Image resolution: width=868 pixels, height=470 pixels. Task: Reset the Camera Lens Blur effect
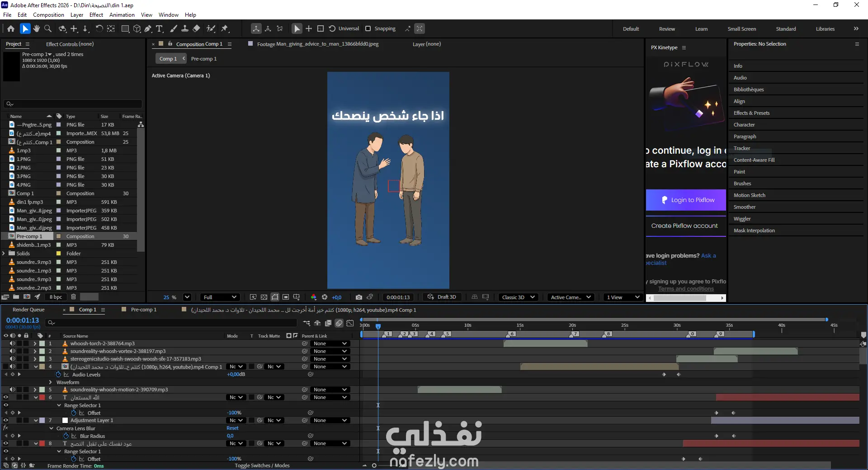(x=232, y=428)
